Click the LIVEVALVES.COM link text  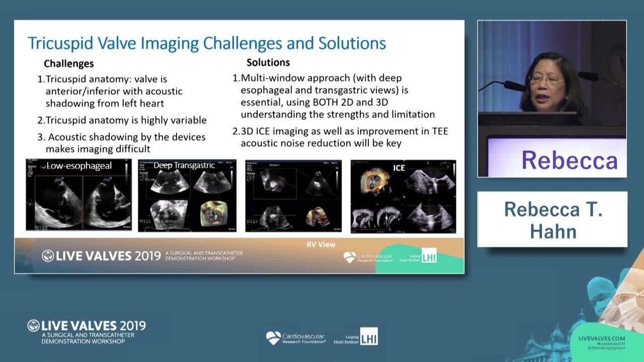(x=602, y=339)
